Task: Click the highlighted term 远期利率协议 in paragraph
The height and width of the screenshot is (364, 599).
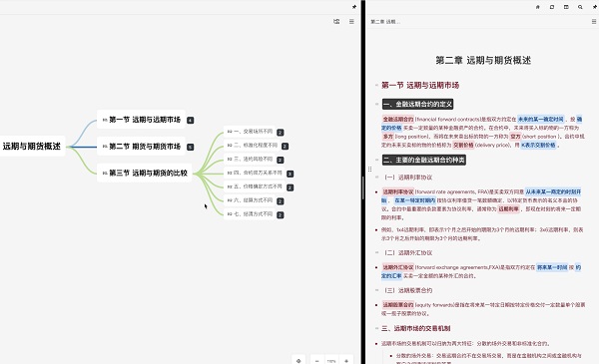Action: 398,191
